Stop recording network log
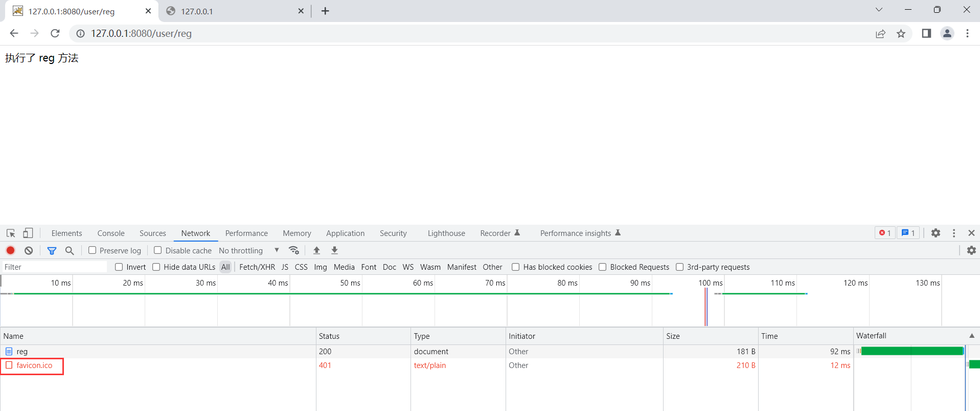The height and width of the screenshot is (411, 980). tap(10, 250)
